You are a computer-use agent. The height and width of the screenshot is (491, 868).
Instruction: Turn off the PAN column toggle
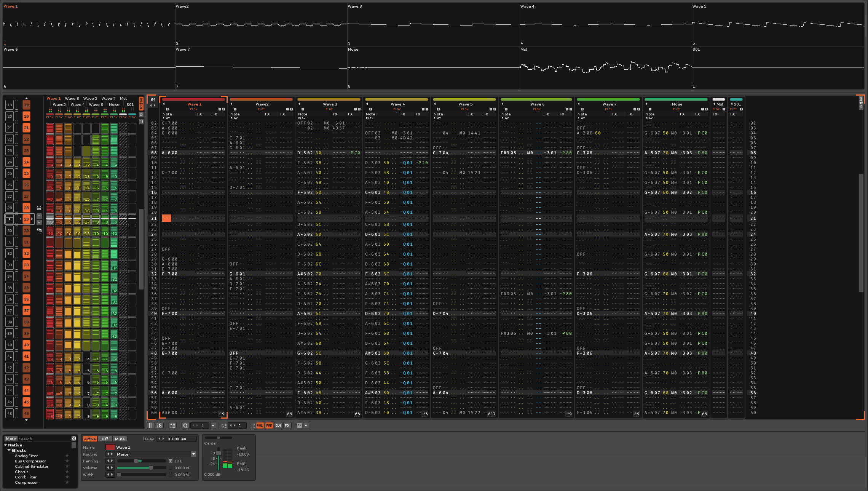coord(269,425)
